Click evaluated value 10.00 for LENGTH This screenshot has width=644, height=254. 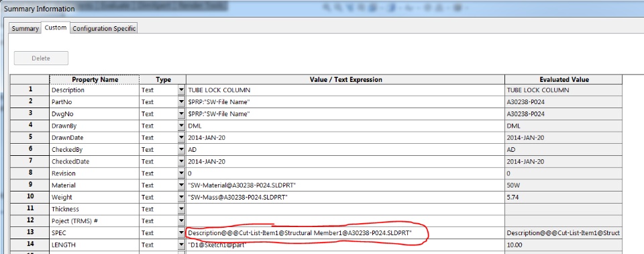[563, 245]
